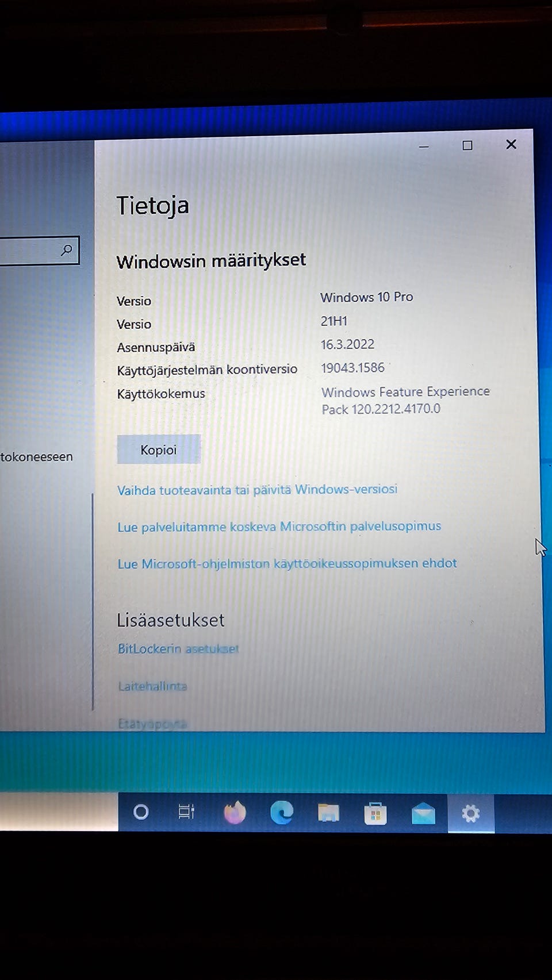The height and width of the screenshot is (980, 552).
Task: Select the Settings gear in taskbar
Action: click(x=470, y=813)
